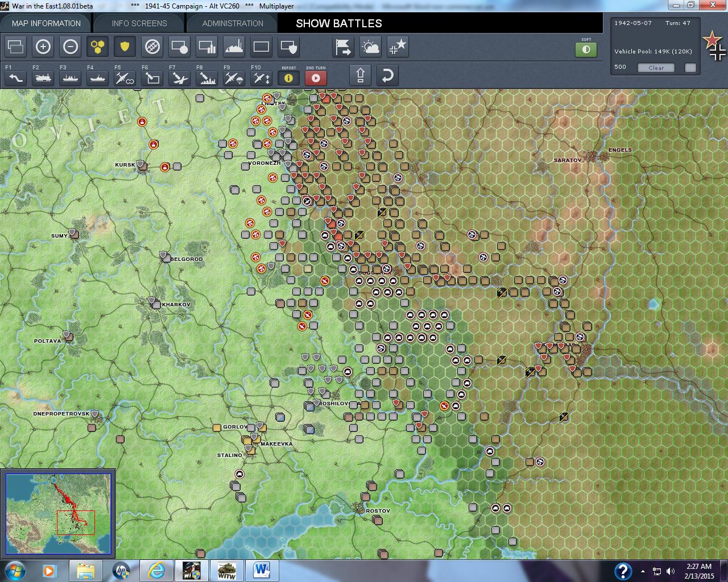Toggle the rectangle with bar chart icon
Image resolution: width=728 pixels, height=582 pixels.
pyautogui.click(x=207, y=47)
